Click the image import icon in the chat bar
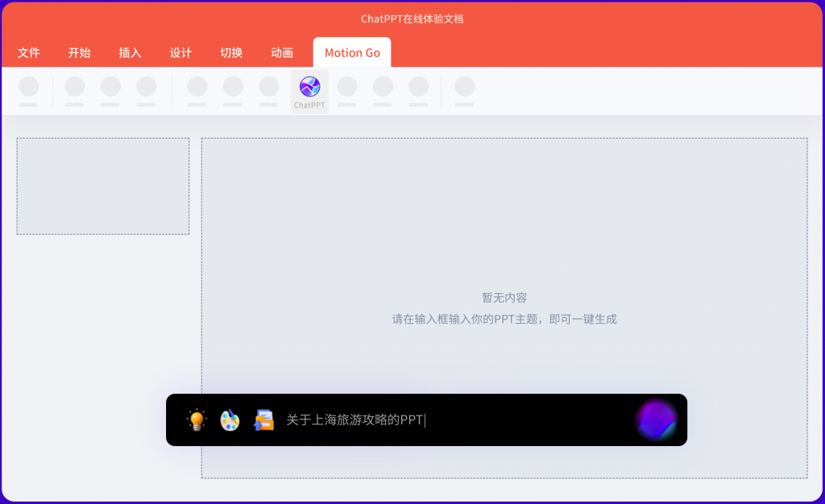This screenshot has width=825, height=504. click(263, 419)
